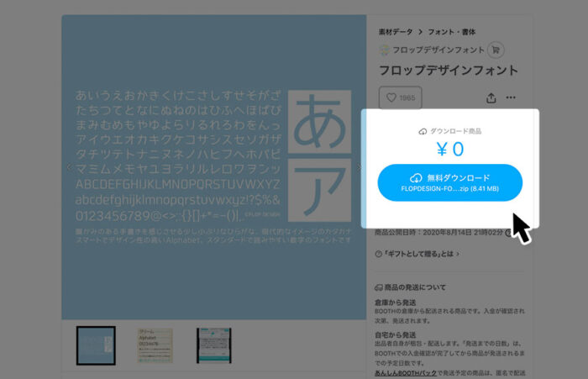Open the share icon
The image size is (588, 379).
491,98
